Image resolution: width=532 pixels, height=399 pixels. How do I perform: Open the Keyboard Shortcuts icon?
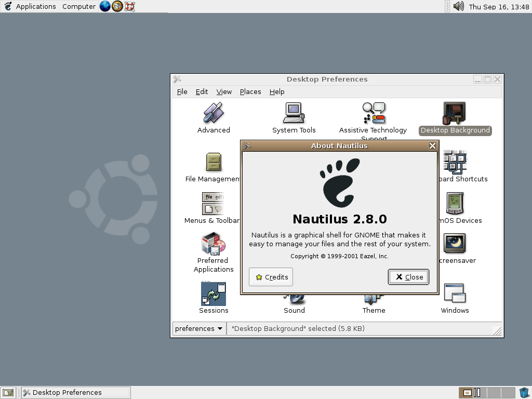click(x=455, y=162)
